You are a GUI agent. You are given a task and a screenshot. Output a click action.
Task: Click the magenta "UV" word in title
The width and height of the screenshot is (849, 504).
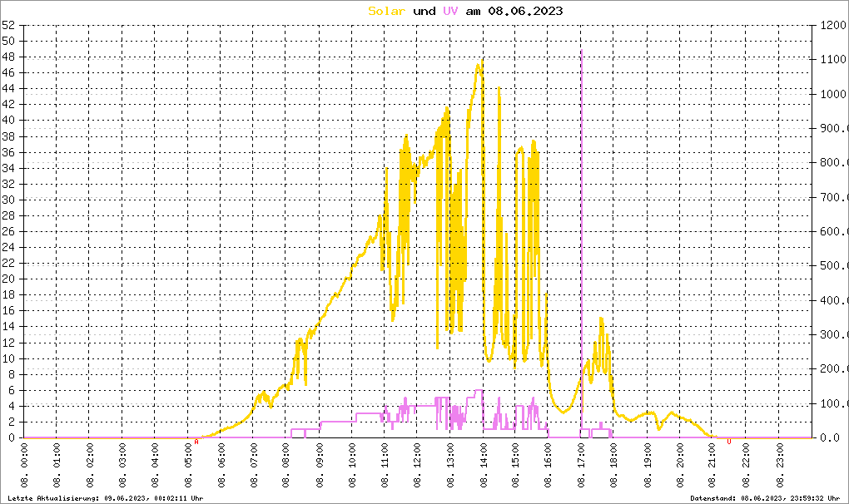[x=449, y=11]
